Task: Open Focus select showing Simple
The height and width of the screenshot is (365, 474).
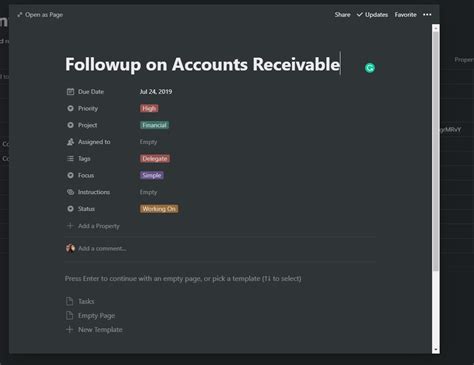Action: click(x=152, y=175)
